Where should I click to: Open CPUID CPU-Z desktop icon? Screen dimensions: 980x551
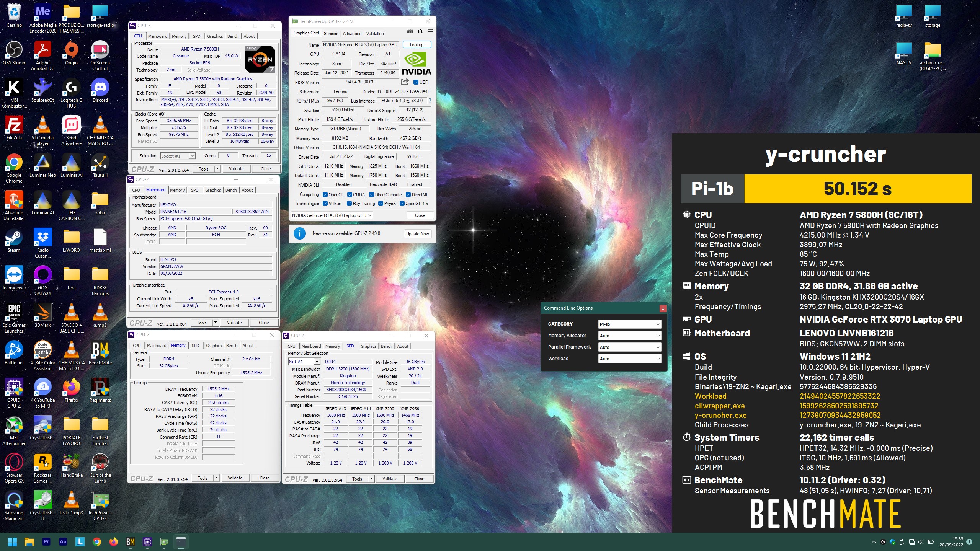pyautogui.click(x=14, y=393)
